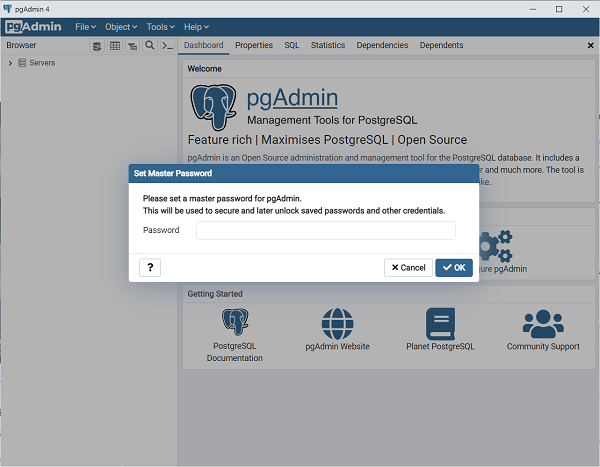Click the master Password input field

coord(326,230)
